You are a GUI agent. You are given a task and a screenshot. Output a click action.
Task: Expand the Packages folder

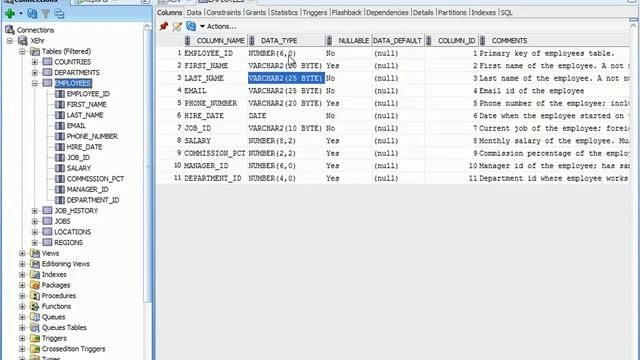coord(22,285)
